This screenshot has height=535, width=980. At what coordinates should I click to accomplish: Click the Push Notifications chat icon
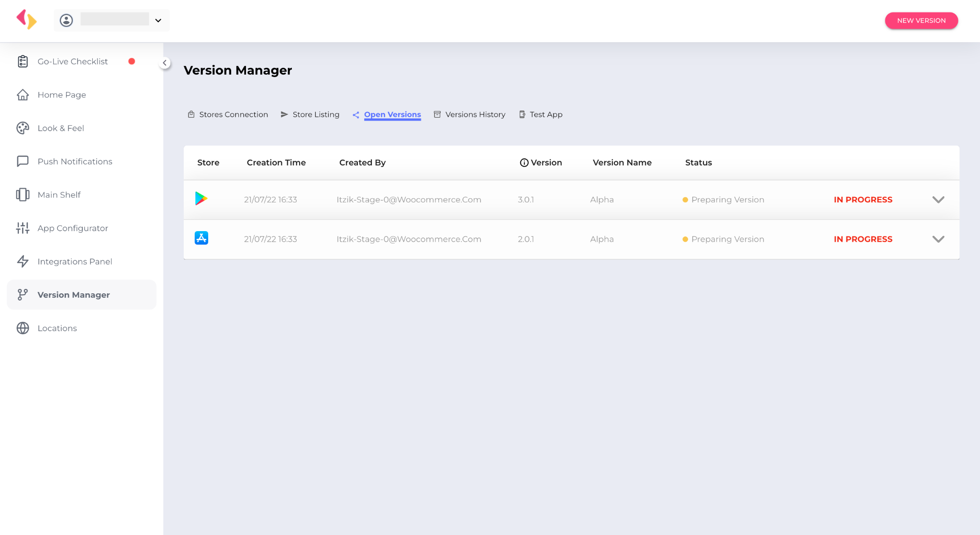pyautogui.click(x=22, y=161)
